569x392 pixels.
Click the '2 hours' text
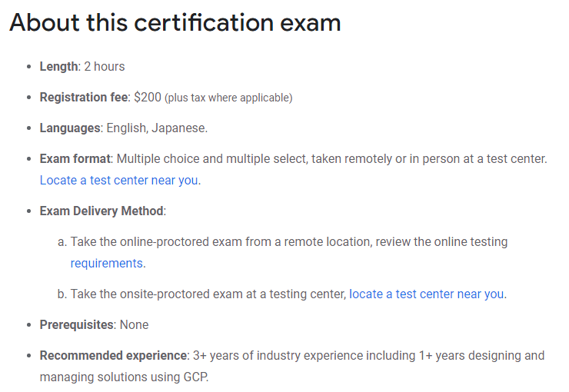point(105,67)
